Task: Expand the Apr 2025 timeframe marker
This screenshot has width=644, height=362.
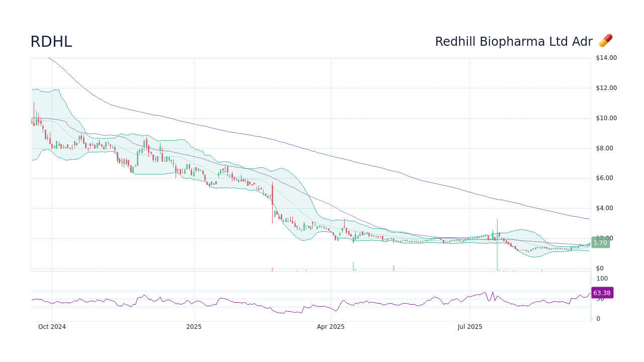Action: [x=331, y=326]
